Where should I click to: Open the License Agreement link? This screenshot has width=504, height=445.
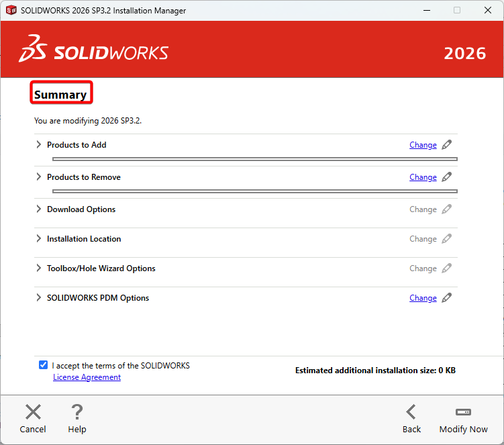(87, 377)
